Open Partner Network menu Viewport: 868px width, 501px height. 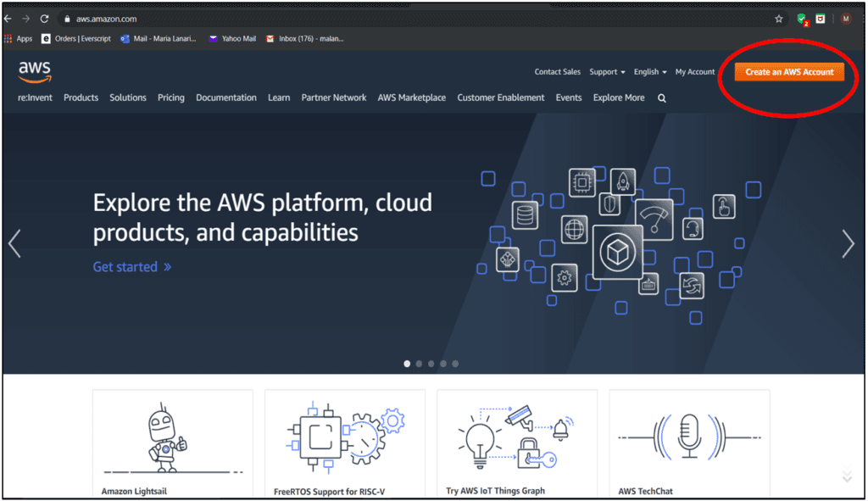tap(334, 97)
